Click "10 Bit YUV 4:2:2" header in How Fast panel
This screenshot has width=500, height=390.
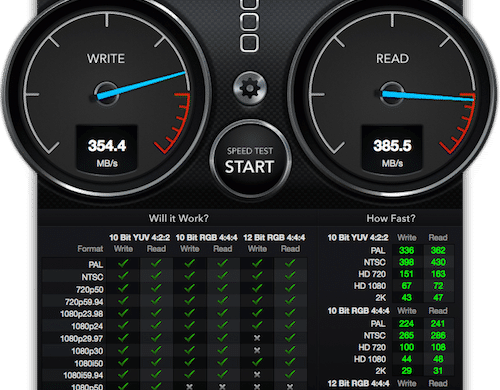358,238
